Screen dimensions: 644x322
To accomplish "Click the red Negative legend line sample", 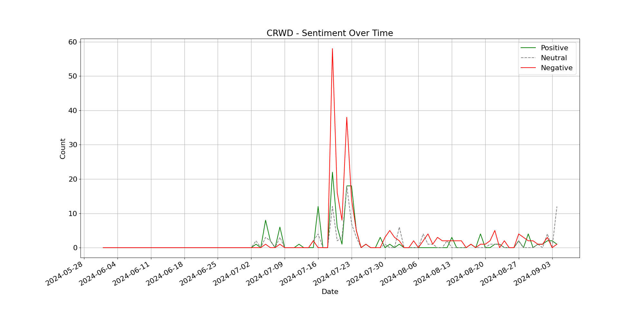I will pyautogui.click(x=528, y=68).
